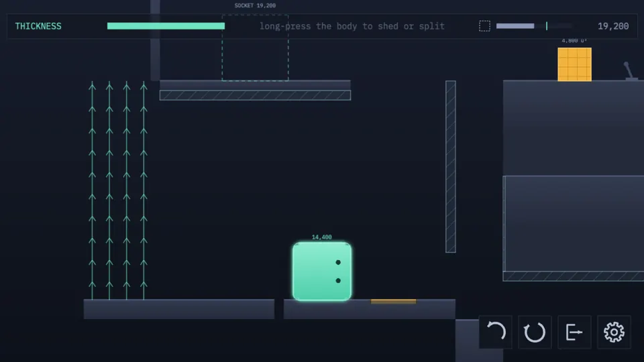The width and height of the screenshot is (644, 362).
Task: Click the THICKNESS label
Action: pos(38,26)
